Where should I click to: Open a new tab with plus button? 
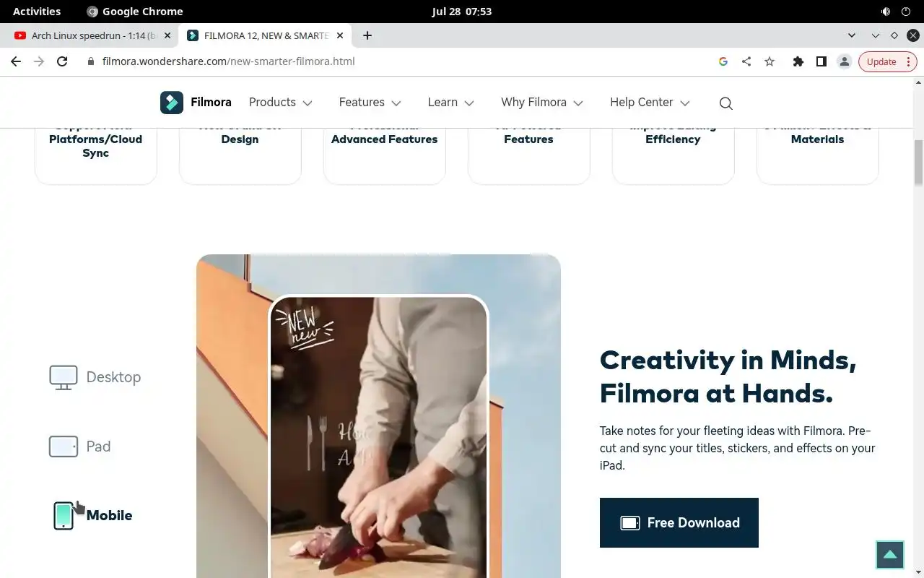[367, 35]
